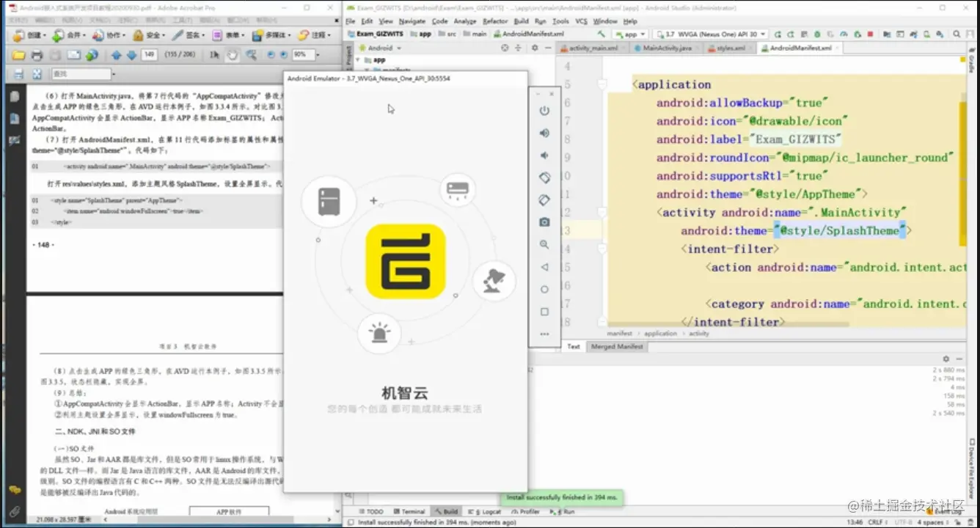Collapse the app node in project tree

[x=358, y=60]
